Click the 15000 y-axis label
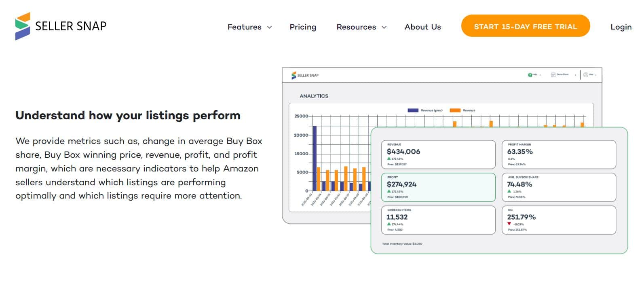The image size is (644, 292). tap(301, 154)
